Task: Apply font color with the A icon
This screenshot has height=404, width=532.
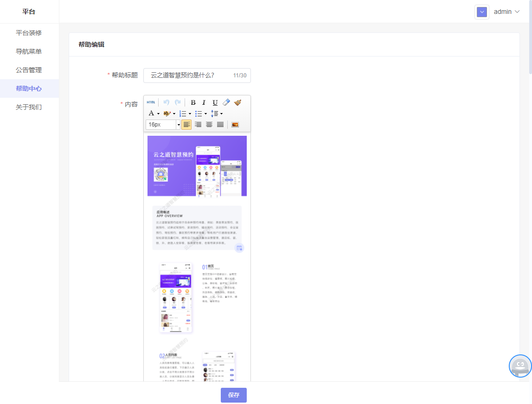Action: (x=151, y=113)
